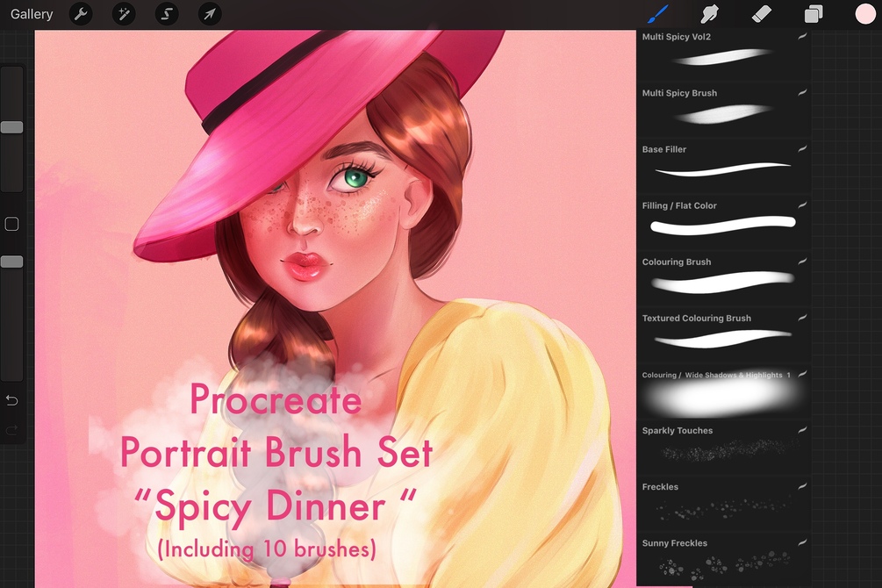Open the Layers panel

814,14
